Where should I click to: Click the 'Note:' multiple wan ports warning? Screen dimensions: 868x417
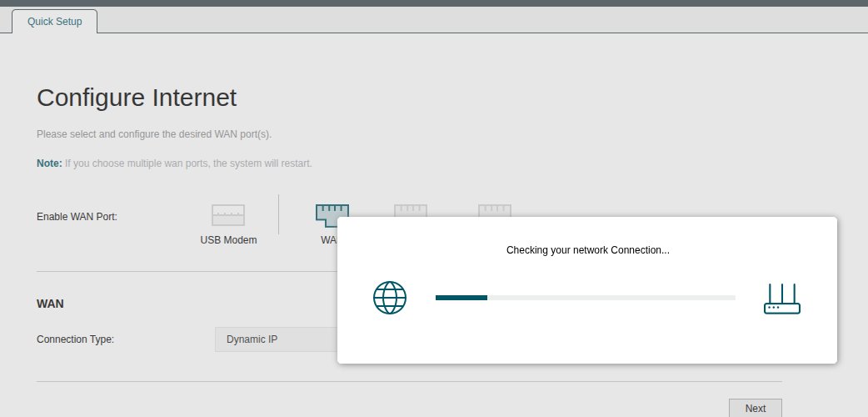174,163
